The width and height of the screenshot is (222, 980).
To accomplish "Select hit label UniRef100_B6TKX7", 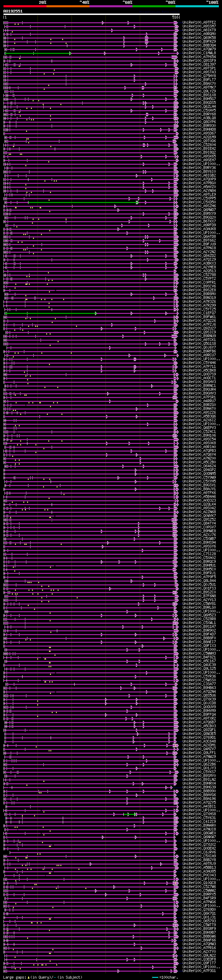I will coord(199,221).
